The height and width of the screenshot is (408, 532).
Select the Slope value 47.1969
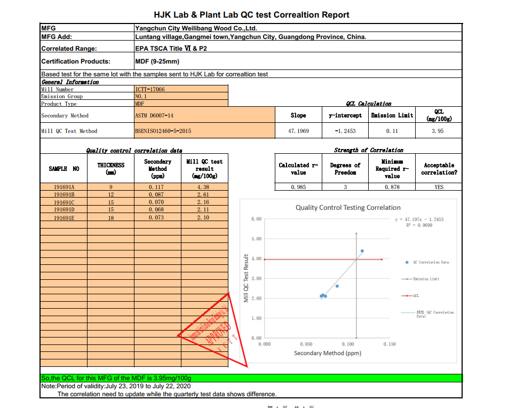pyautogui.click(x=298, y=131)
